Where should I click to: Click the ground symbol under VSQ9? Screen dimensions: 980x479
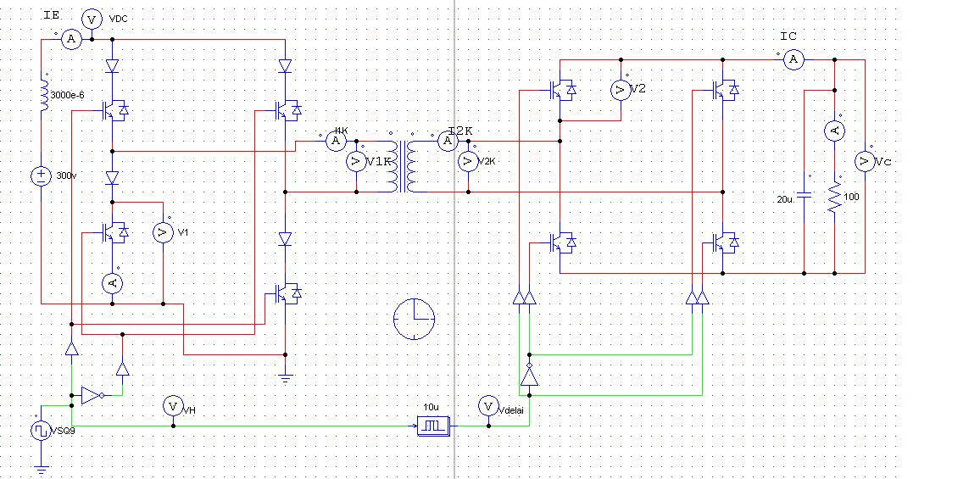(x=42, y=470)
